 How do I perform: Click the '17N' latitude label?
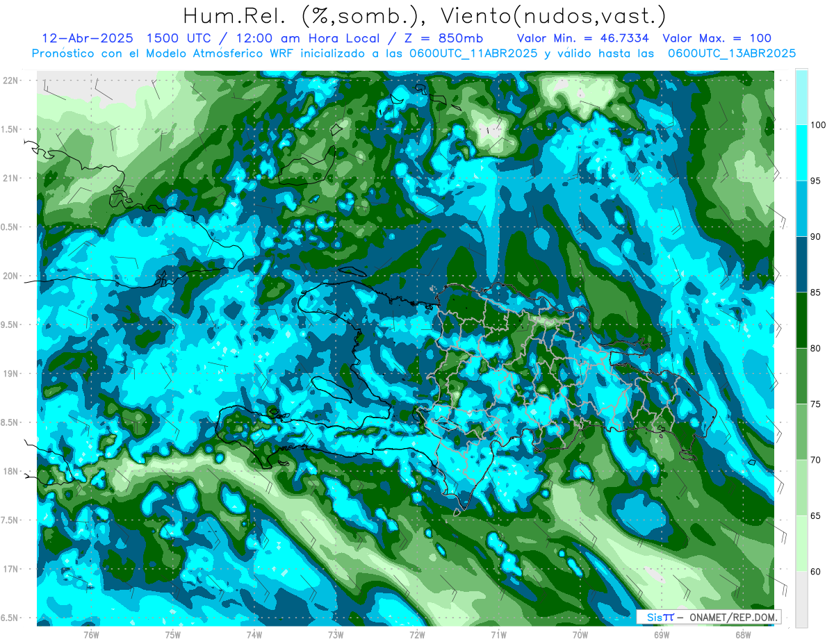pyautogui.click(x=10, y=569)
